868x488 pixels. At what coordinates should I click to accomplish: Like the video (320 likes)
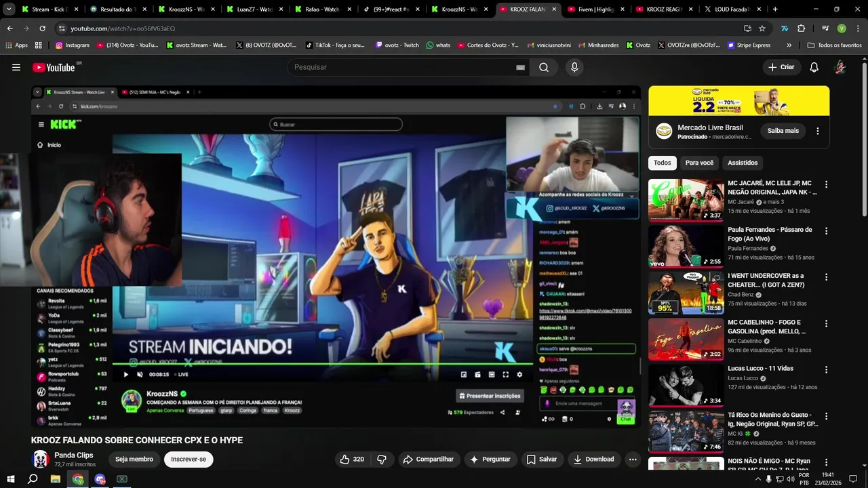click(352, 459)
